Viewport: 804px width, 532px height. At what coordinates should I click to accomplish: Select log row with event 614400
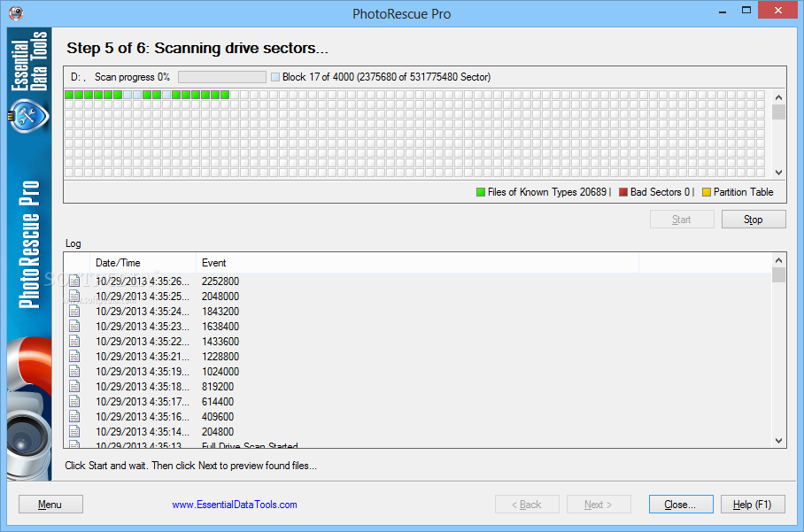pos(418,401)
